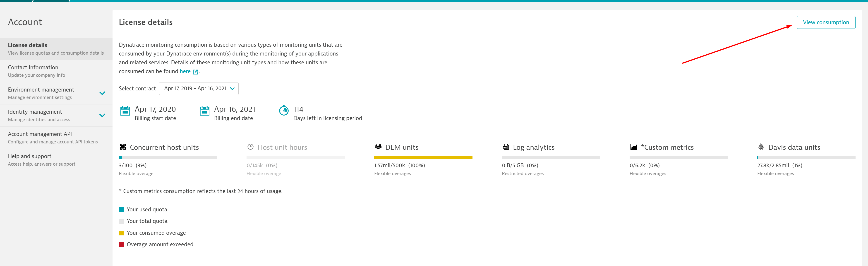Click the 'Your total quota' gray swatch
The image size is (868, 266).
pyautogui.click(x=121, y=221)
